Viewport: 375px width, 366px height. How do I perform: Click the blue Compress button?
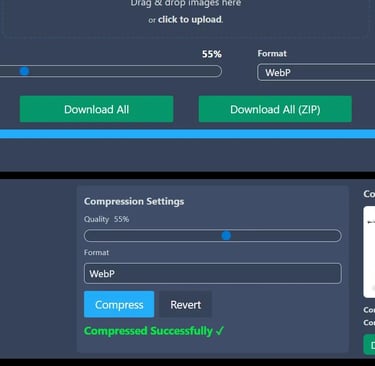coord(119,304)
